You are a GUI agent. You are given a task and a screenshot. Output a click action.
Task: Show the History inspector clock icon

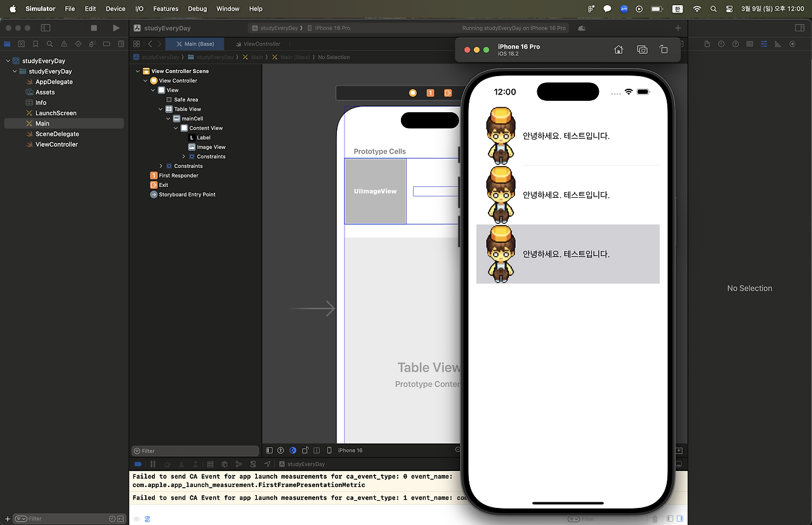pyautogui.click(x=722, y=44)
